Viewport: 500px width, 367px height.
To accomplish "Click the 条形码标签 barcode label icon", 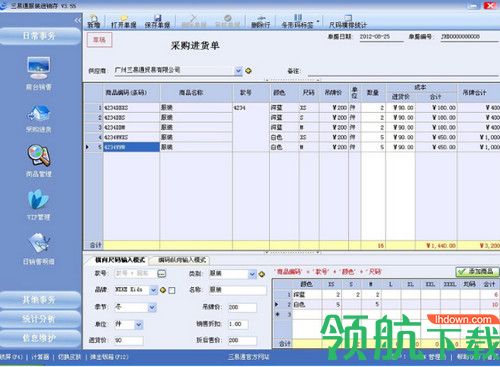I will (297, 21).
